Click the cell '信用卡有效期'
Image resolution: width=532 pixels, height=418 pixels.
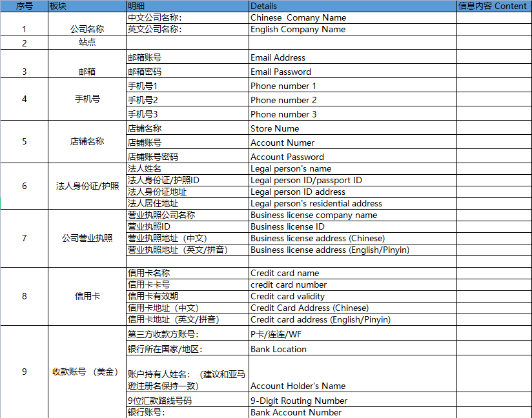point(188,296)
